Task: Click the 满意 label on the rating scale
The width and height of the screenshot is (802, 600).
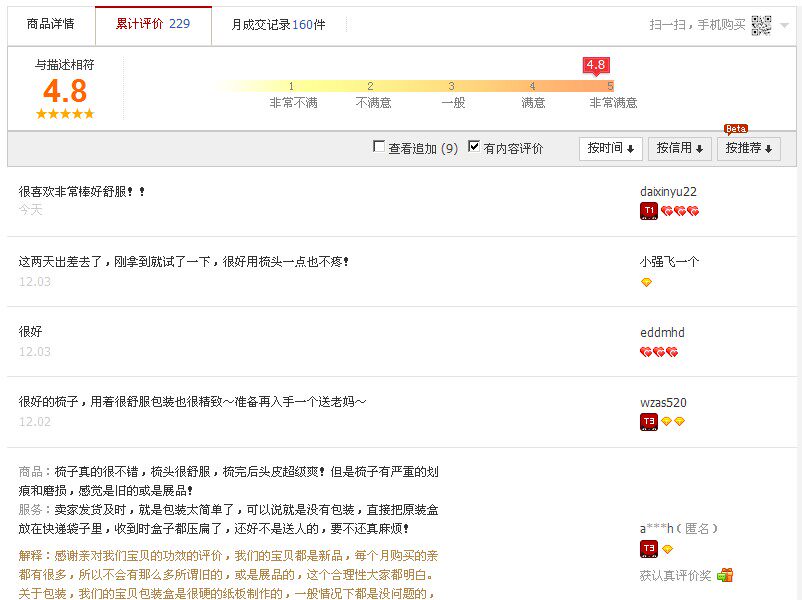Action: [x=533, y=103]
